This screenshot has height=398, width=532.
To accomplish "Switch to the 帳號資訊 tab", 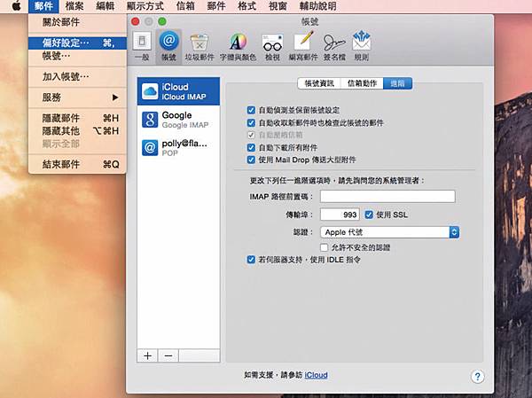I will coord(319,83).
